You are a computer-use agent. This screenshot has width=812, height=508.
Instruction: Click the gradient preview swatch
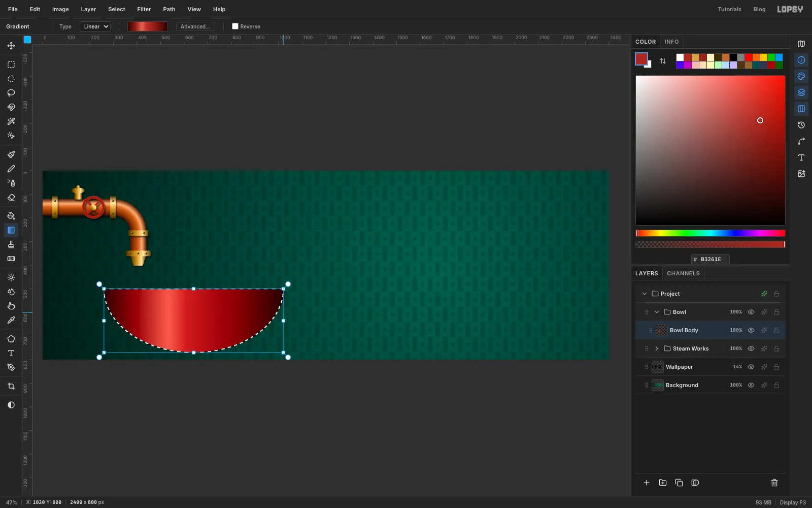pyautogui.click(x=148, y=26)
